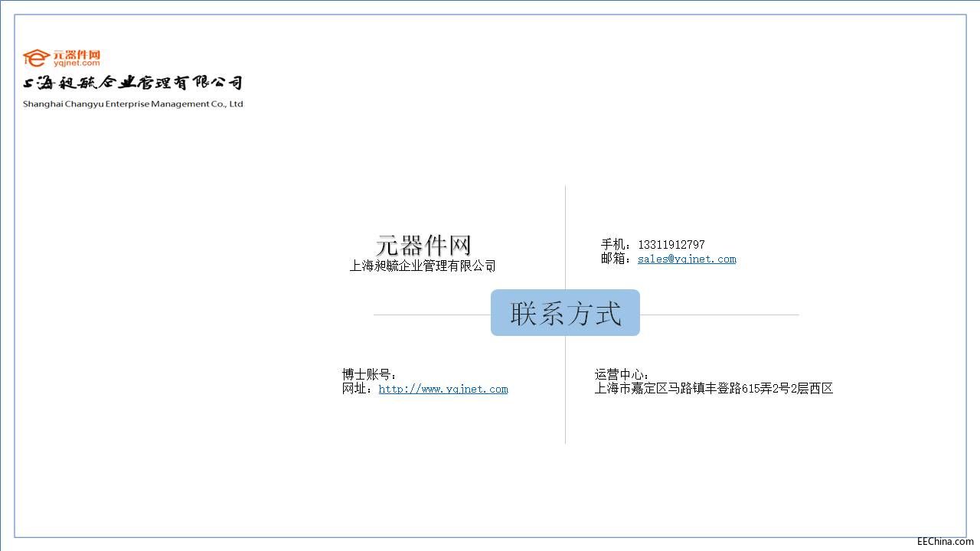Image resolution: width=980 pixels, height=551 pixels.
Task: Click company name under 元器件网 heading
Action: [423, 266]
